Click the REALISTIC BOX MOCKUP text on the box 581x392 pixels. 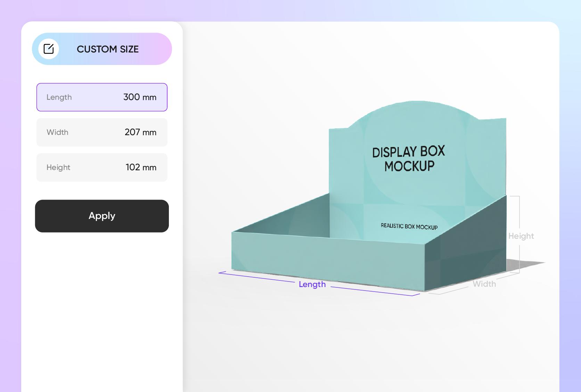click(409, 226)
